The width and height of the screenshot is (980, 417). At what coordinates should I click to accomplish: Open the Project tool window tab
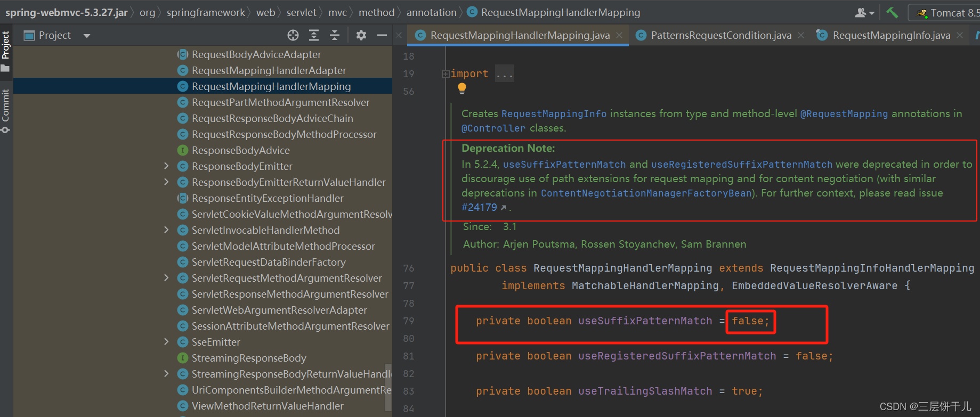(x=6, y=51)
